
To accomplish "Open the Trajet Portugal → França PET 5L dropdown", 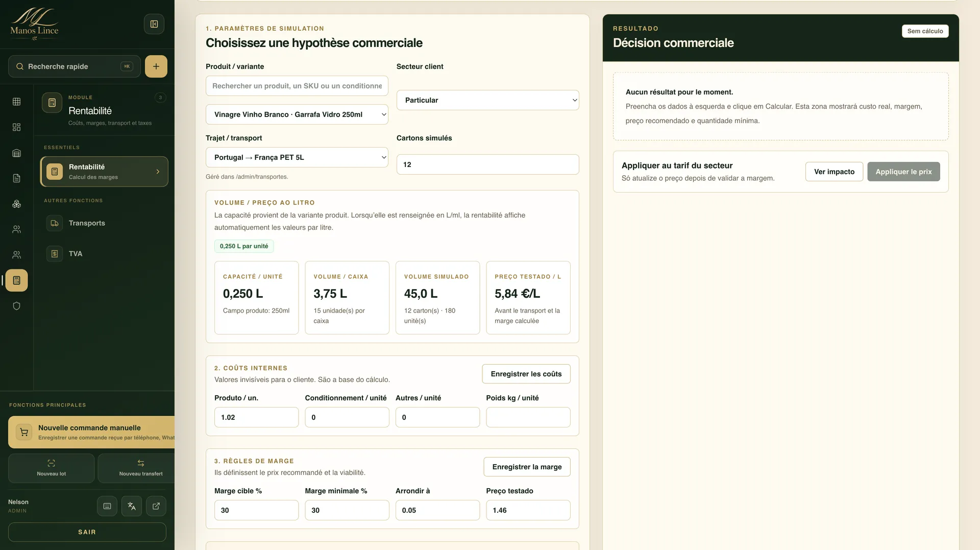I will click(297, 157).
